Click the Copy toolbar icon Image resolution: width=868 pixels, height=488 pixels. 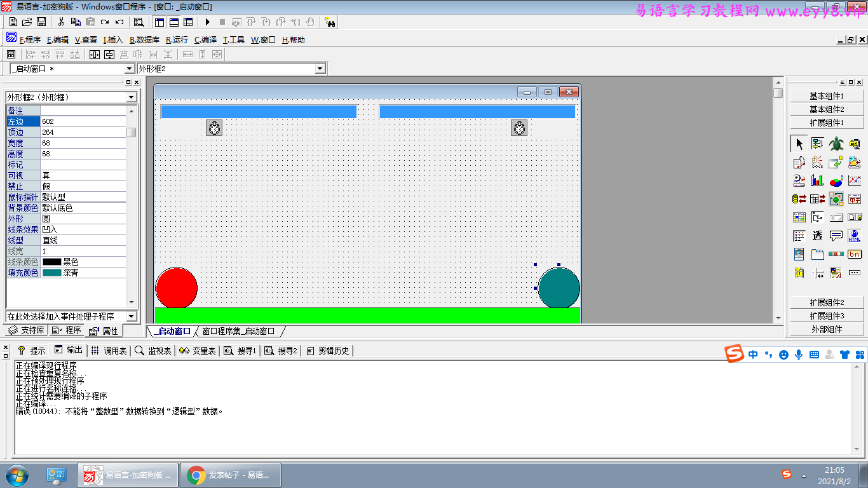tap(76, 22)
